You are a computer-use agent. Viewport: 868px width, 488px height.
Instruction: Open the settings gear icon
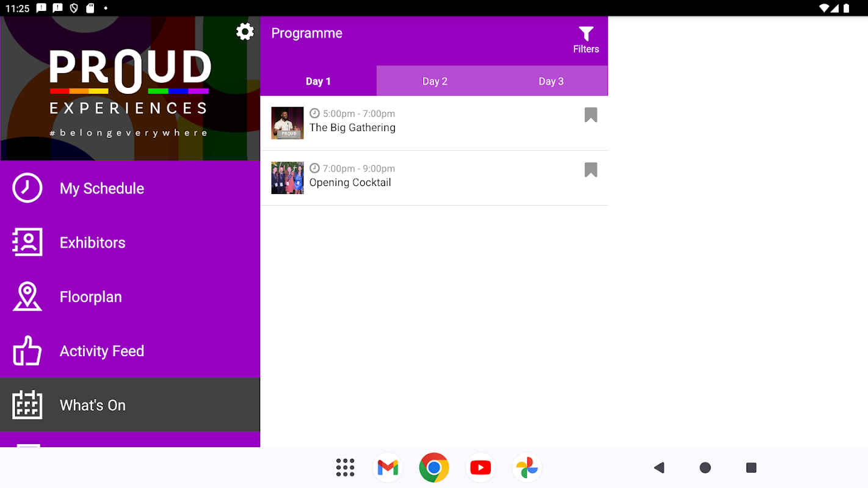(x=245, y=32)
